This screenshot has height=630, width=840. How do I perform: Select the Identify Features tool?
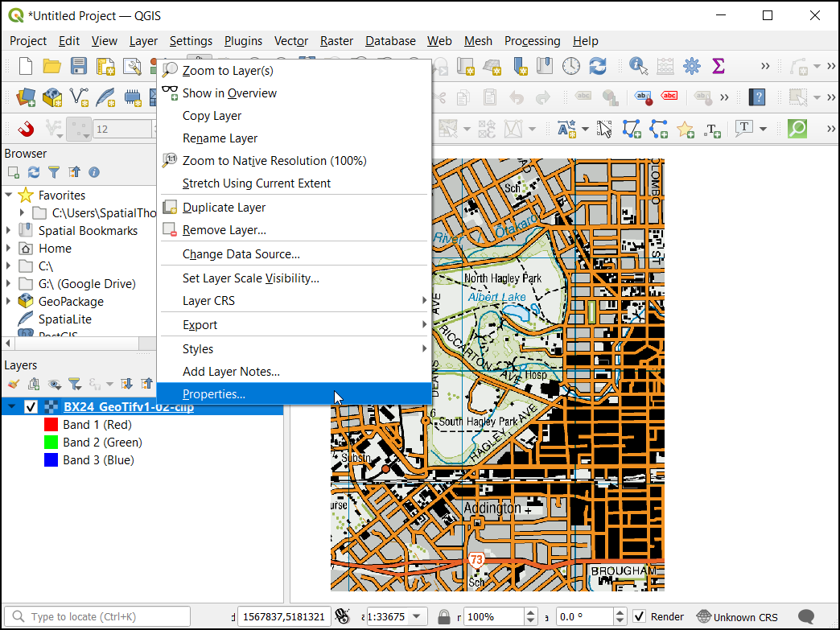click(x=639, y=66)
